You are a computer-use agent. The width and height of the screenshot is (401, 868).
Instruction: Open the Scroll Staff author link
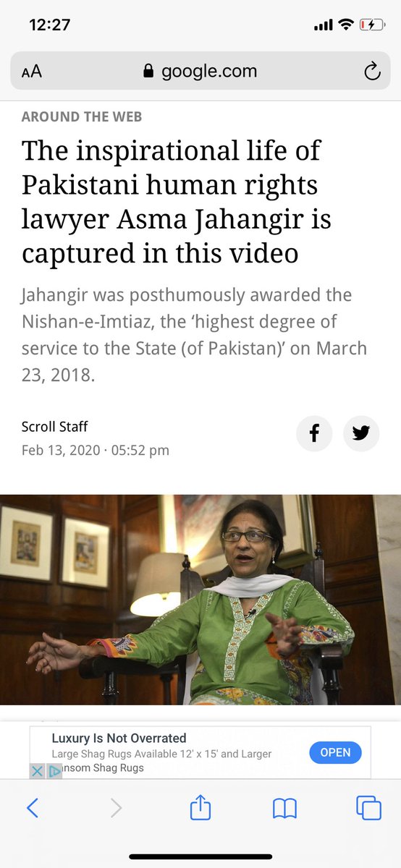tap(55, 427)
